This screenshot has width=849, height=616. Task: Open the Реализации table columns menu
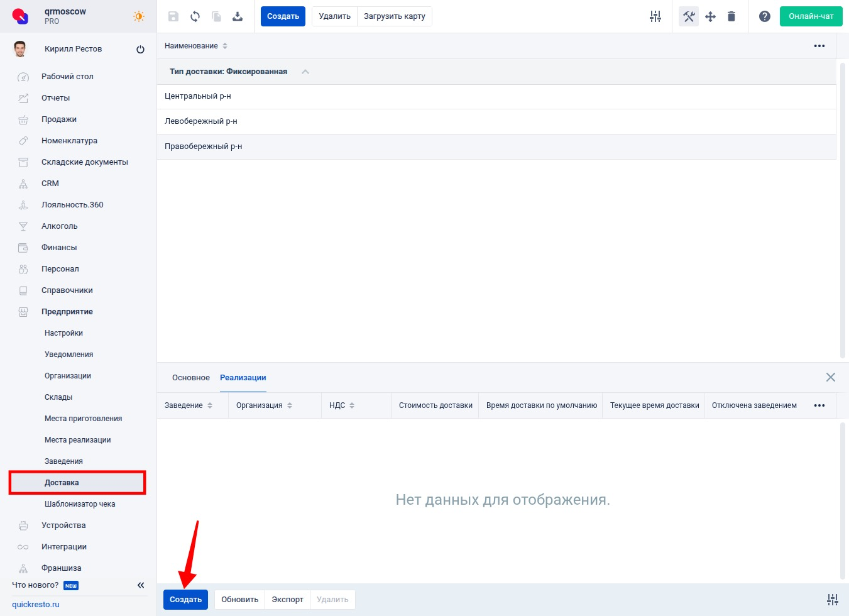[819, 405]
